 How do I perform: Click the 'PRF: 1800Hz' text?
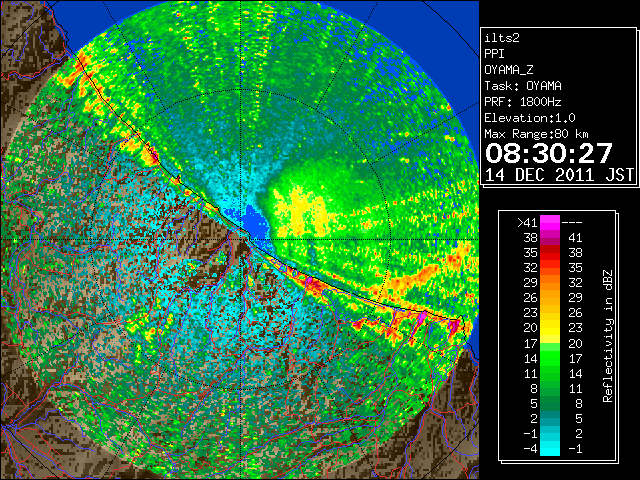(x=523, y=102)
